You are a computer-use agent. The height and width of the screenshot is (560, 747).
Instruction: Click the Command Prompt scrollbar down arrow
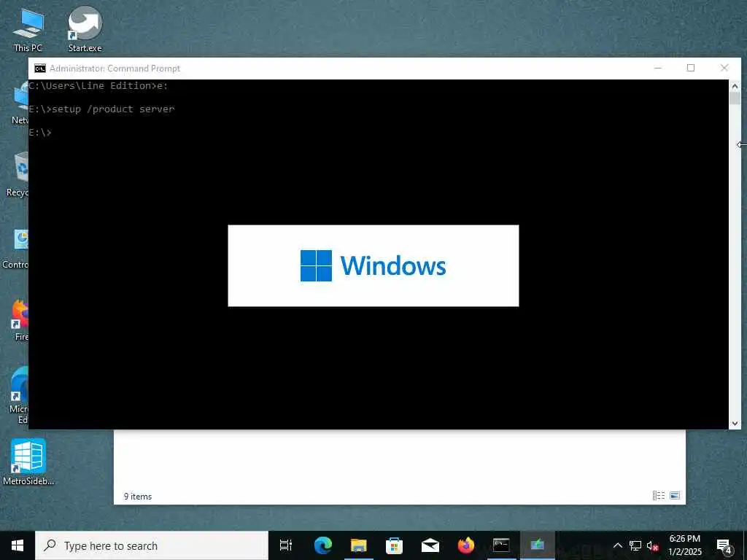click(735, 424)
